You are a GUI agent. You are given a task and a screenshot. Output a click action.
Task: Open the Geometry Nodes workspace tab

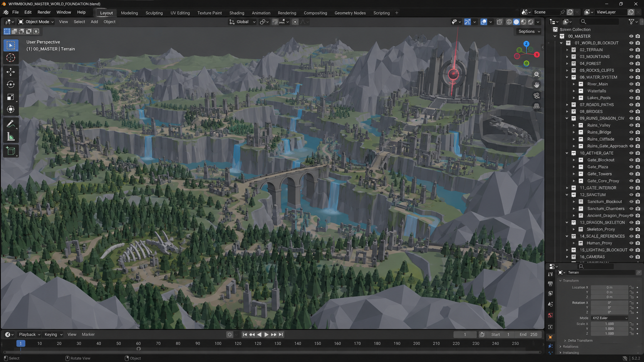point(350,13)
